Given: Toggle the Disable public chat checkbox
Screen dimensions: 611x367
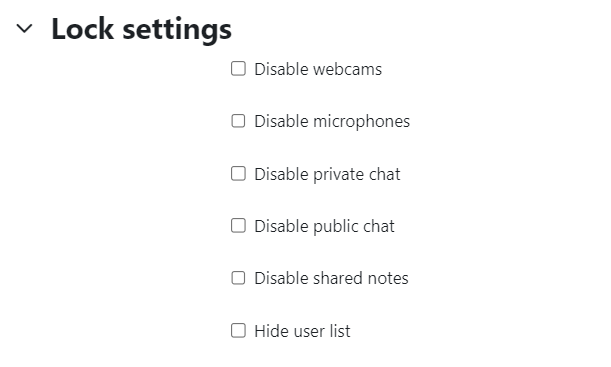Looking at the screenshot, I should pos(238,226).
